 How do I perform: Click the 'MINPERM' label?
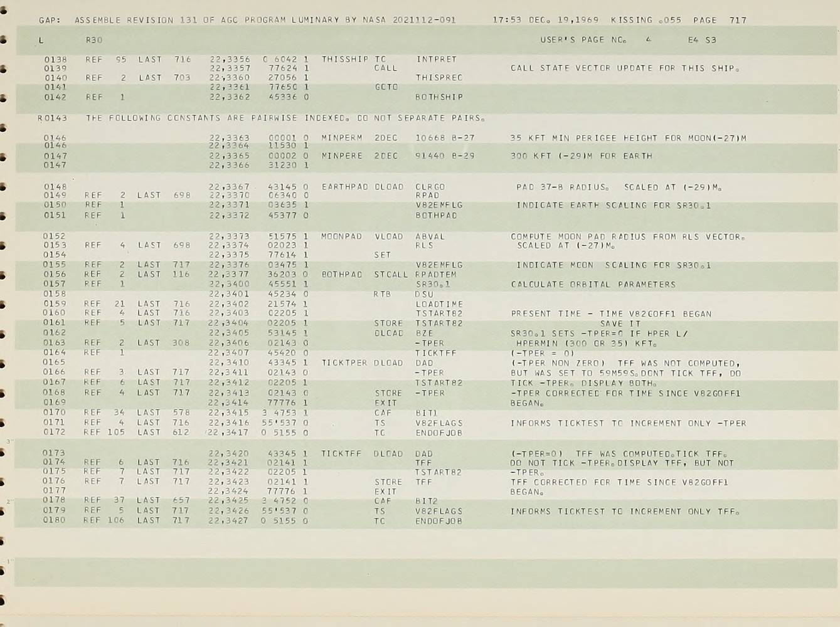point(342,138)
